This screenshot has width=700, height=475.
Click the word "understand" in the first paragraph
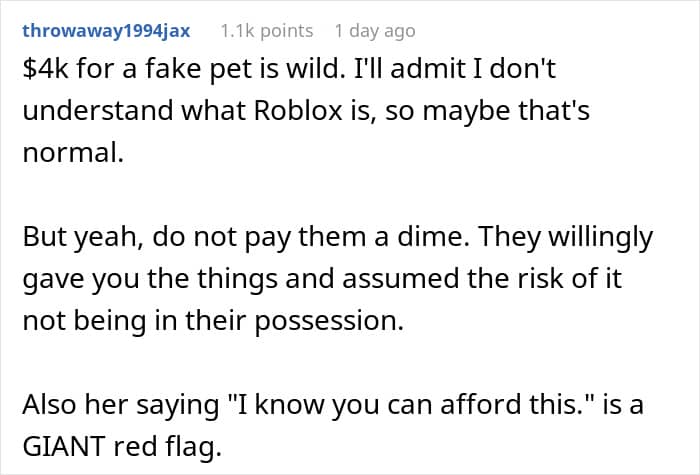click(94, 109)
